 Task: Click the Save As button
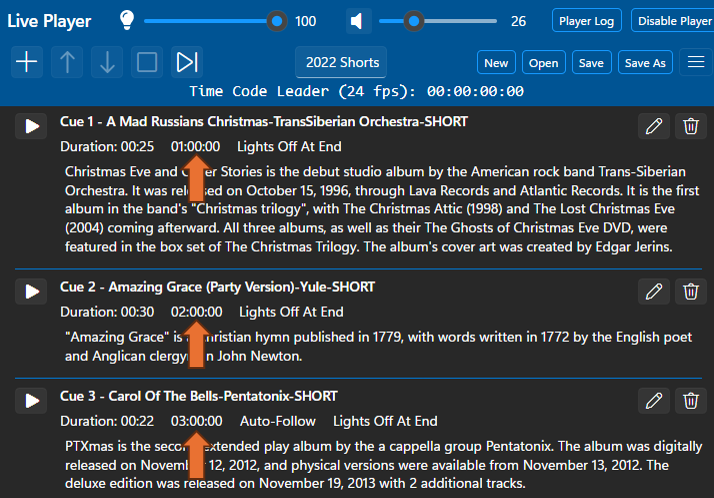[x=645, y=63]
